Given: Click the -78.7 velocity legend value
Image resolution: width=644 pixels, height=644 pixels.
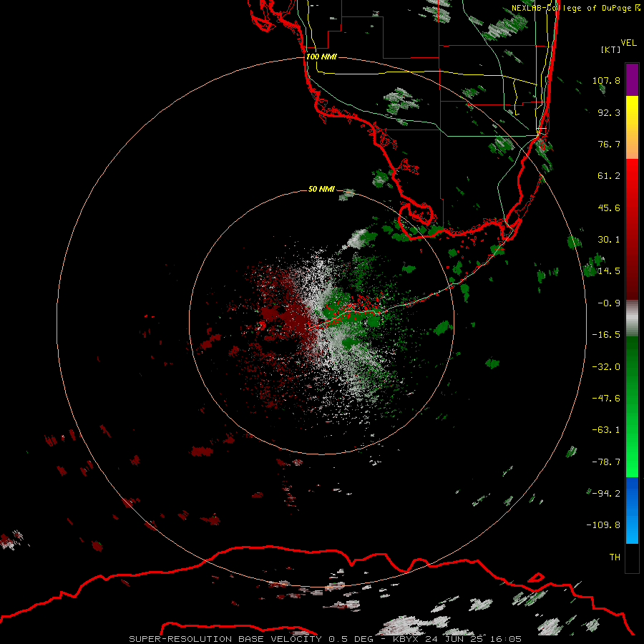Looking at the screenshot, I should point(606,462).
